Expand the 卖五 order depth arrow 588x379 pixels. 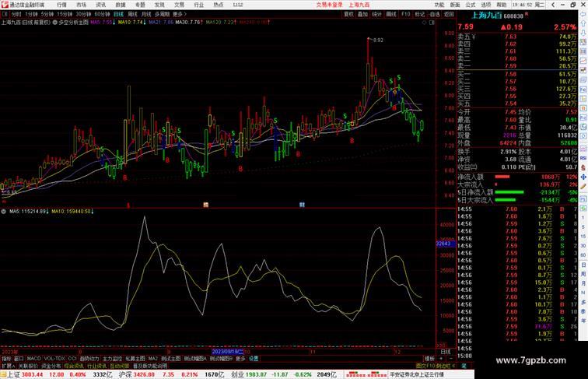tap(474, 37)
